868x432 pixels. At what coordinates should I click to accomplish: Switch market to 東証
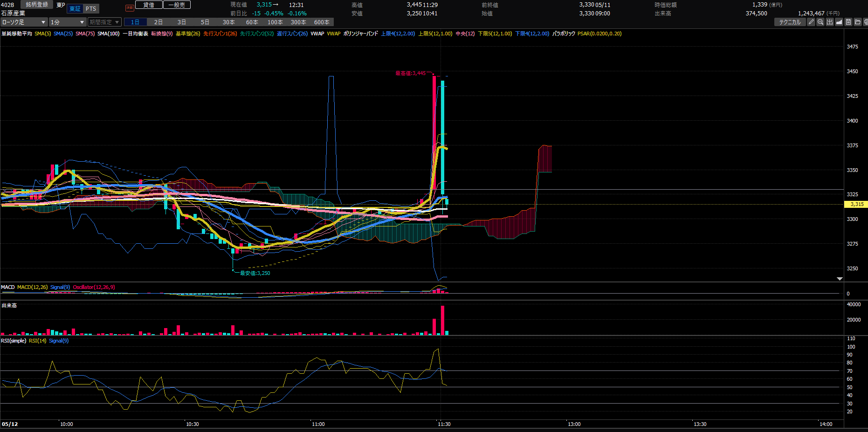point(75,9)
